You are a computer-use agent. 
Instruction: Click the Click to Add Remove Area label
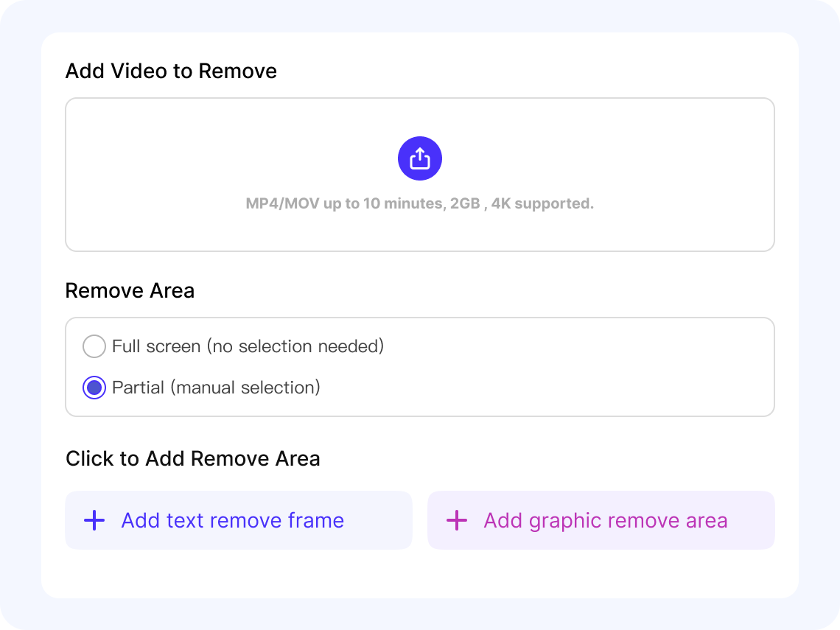(192, 458)
